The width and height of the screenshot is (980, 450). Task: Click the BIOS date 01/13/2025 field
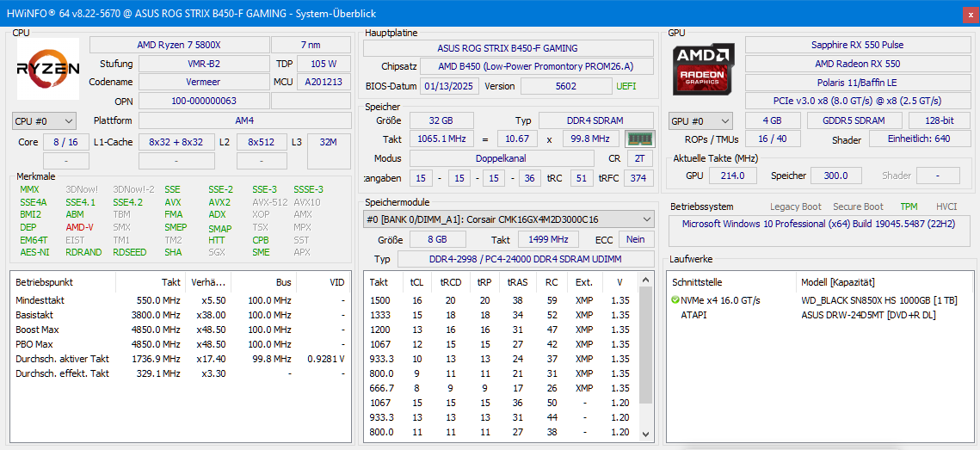pyautogui.click(x=450, y=86)
